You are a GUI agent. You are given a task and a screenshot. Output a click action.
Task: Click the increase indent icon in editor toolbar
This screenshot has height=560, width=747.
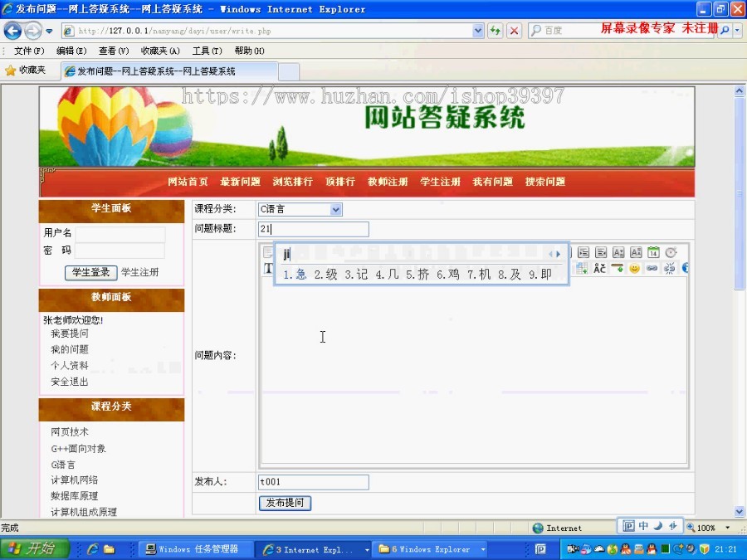pyautogui.click(x=583, y=252)
